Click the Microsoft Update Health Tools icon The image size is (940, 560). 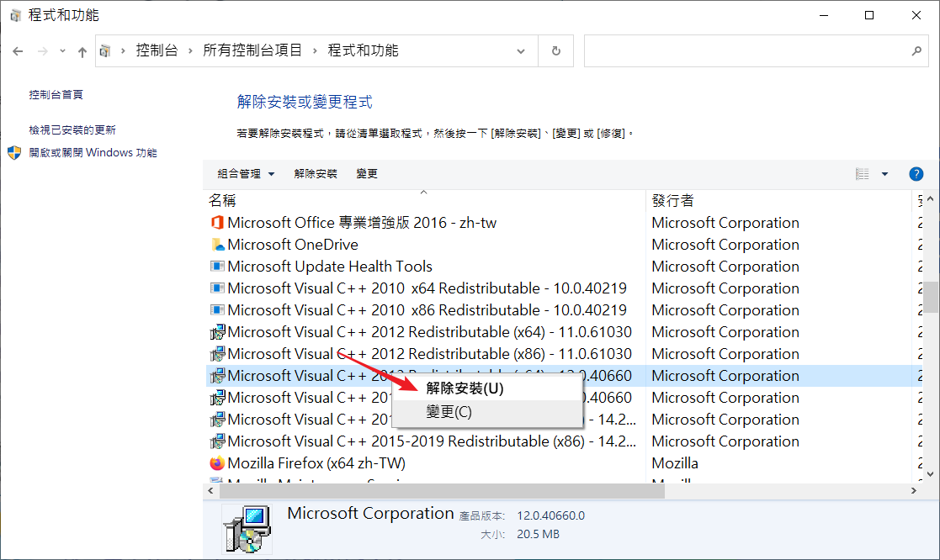(217, 267)
